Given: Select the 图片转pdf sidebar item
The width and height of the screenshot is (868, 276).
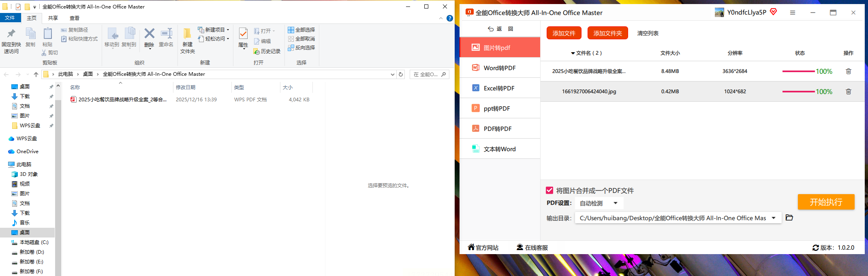Looking at the screenshot, I should [x=500, y=47].
